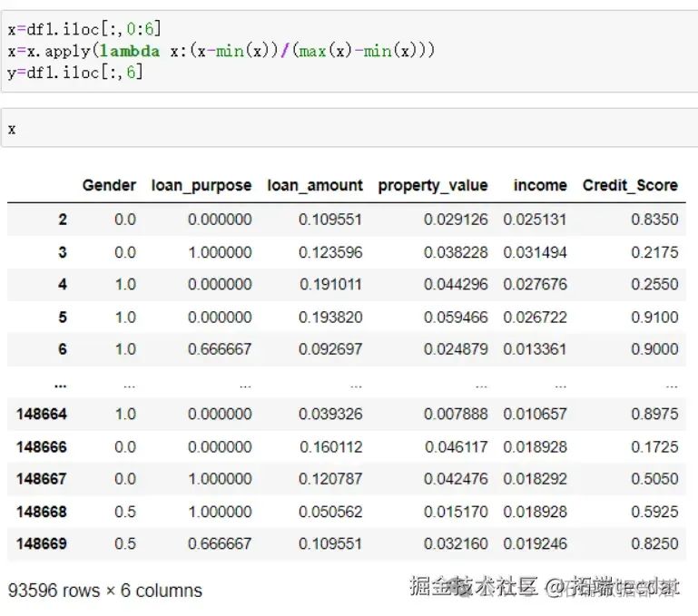
Task: Select row index 5
Action: click(63, 318)
